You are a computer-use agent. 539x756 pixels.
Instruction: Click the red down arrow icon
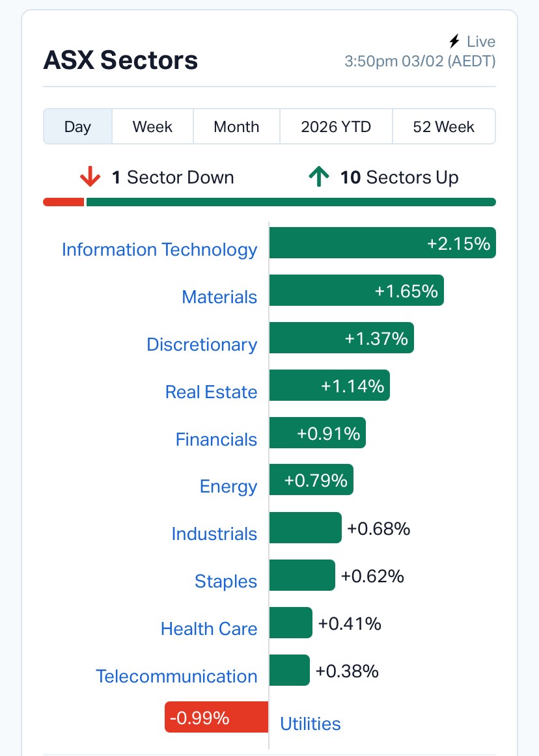tap(90, 177)
